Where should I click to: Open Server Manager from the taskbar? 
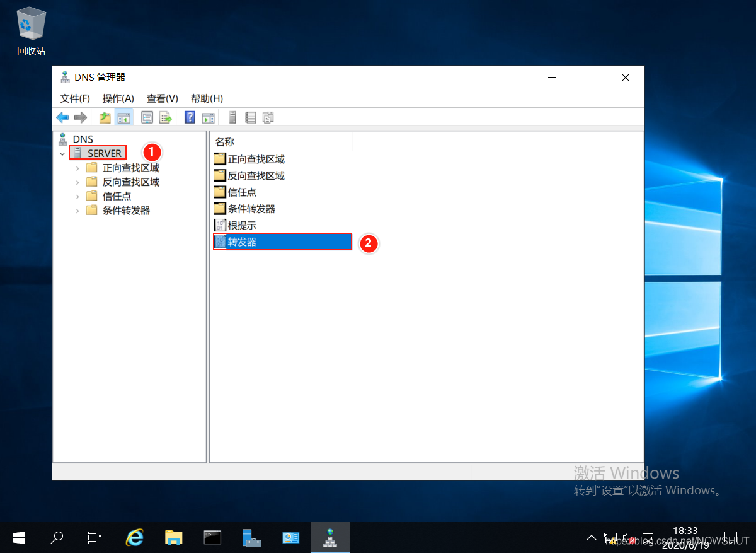click(x=252, y=537)
